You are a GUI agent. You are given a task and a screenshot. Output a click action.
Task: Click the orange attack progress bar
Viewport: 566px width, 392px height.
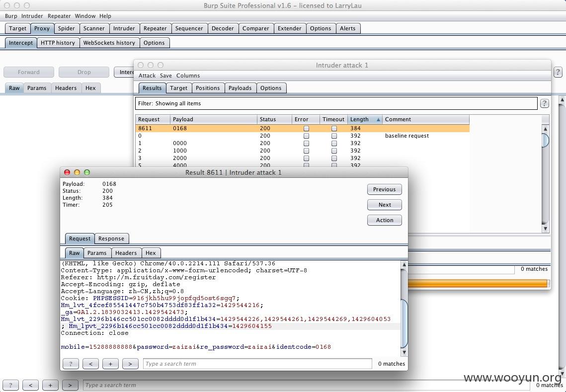[x=478, y=283]
